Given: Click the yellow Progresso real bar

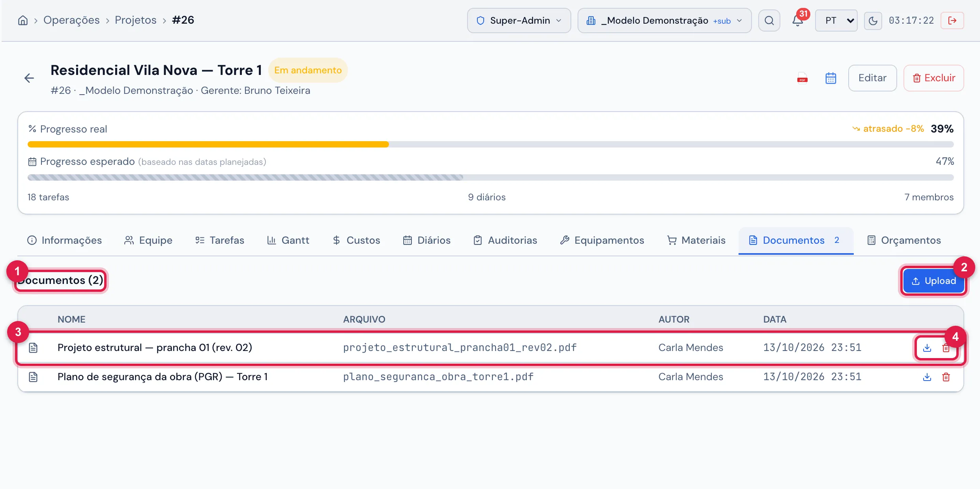Looking at the screenshot, I should [x=208, y=144].
